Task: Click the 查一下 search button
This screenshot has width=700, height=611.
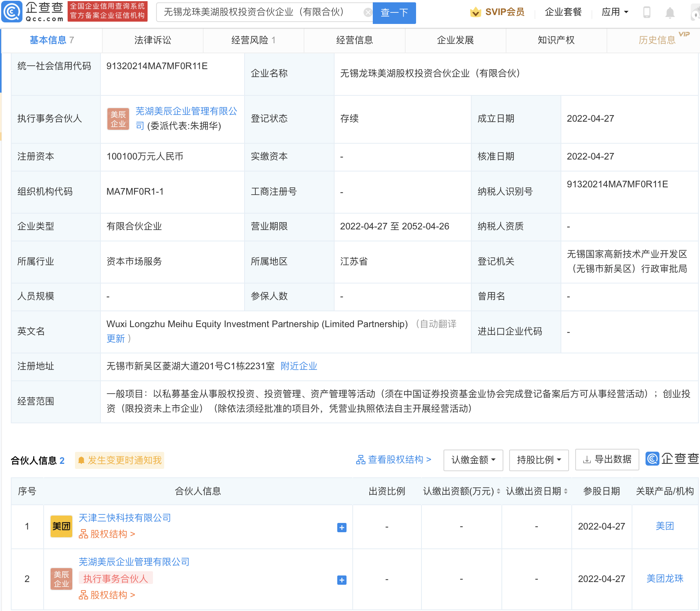Action: pyautogui.click(x=394, y=13)
